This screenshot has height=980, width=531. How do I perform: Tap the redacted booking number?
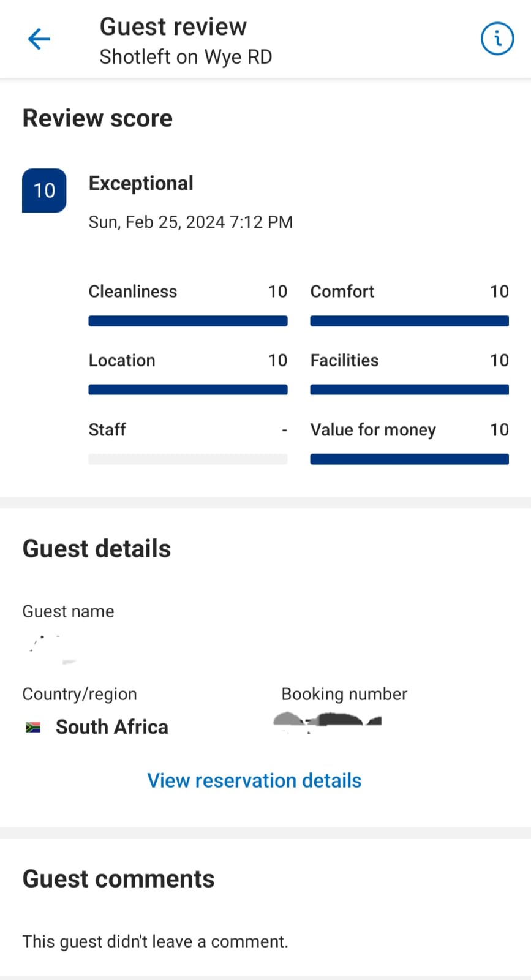click(328, 721)
